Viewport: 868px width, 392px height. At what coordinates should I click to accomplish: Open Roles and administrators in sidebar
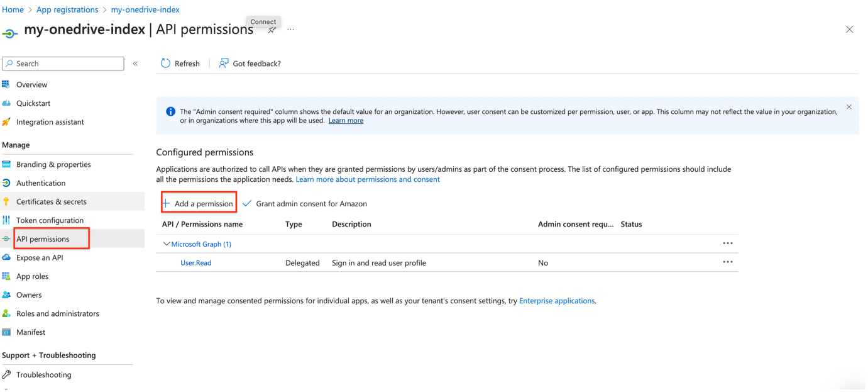click(x=58, y=314)
